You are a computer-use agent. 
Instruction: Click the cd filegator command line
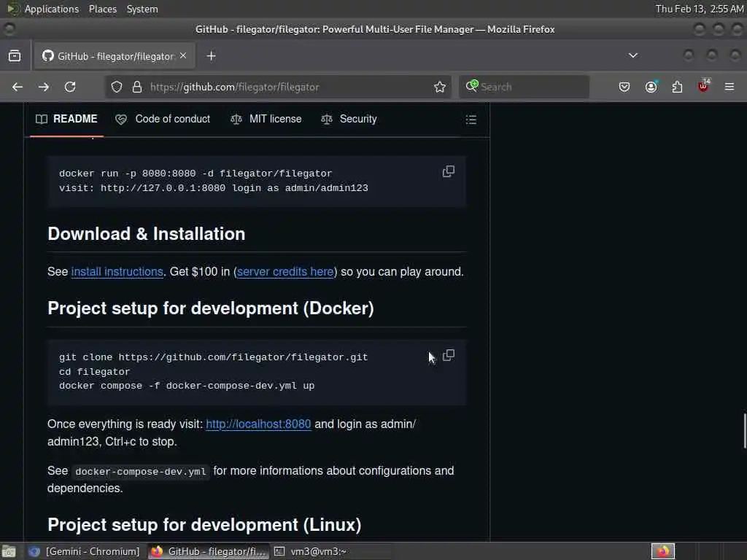(94, 371)
